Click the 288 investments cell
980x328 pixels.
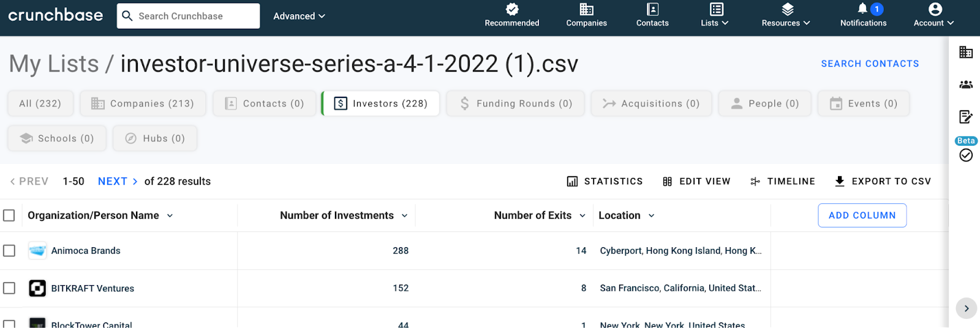pos(401,250)
